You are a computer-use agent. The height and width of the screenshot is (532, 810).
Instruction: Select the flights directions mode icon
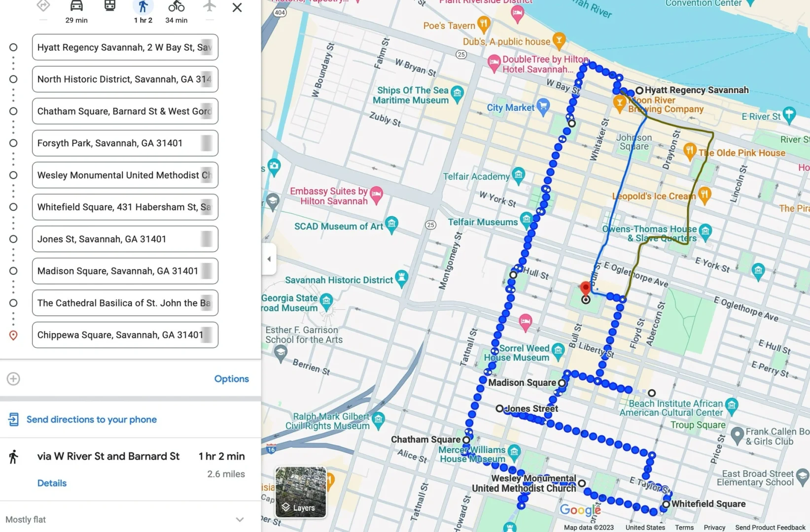point(209,6)
